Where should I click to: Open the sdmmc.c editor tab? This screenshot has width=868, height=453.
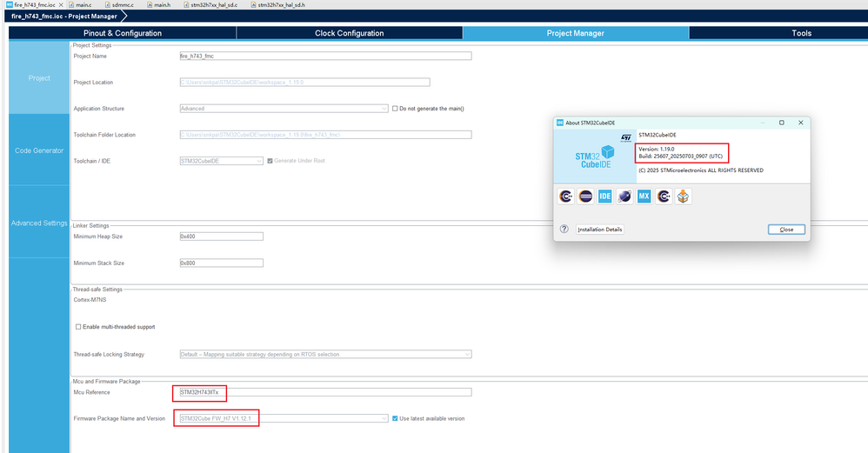pyautogui.click(x=119, y=4)
